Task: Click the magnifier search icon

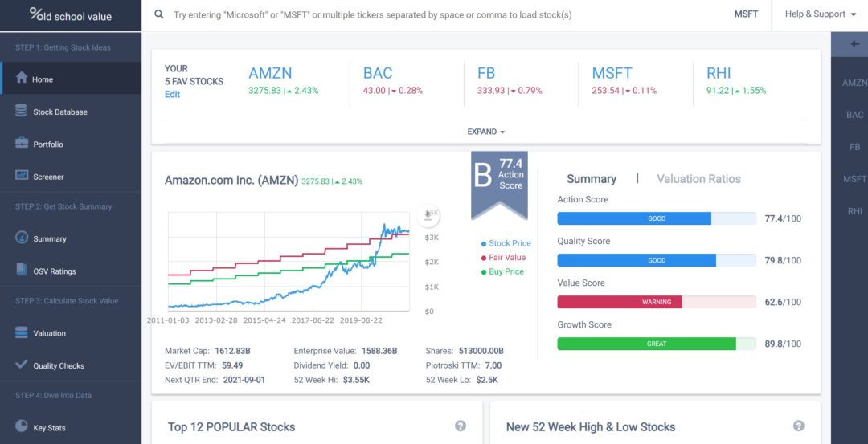Action: 159,14
